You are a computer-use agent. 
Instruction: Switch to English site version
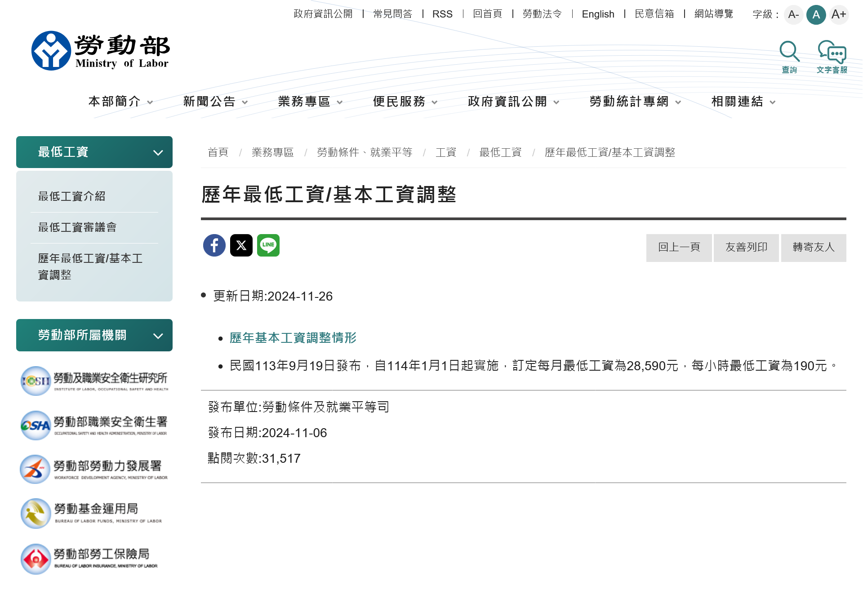point(598,14)
